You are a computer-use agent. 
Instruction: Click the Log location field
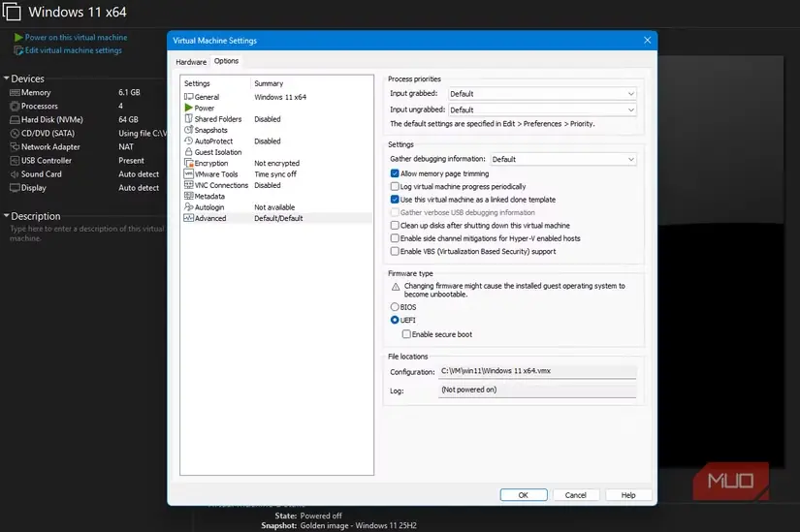click(x=537, y=391)
